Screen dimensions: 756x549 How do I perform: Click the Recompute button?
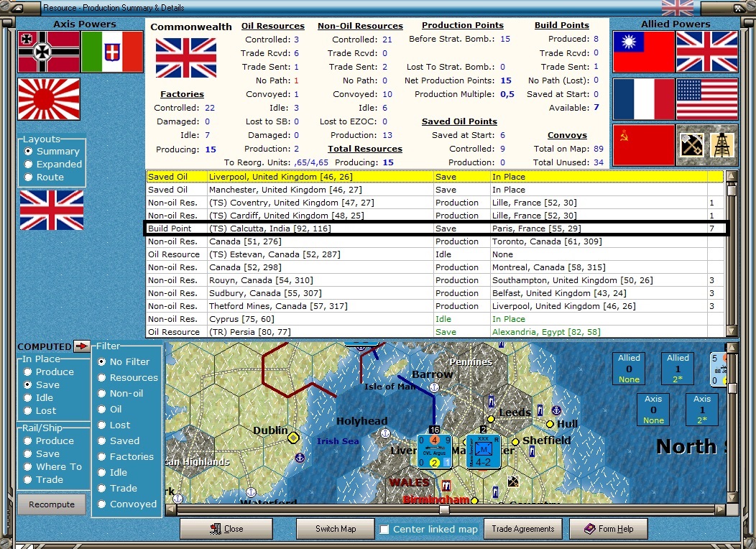click(52, 504)
